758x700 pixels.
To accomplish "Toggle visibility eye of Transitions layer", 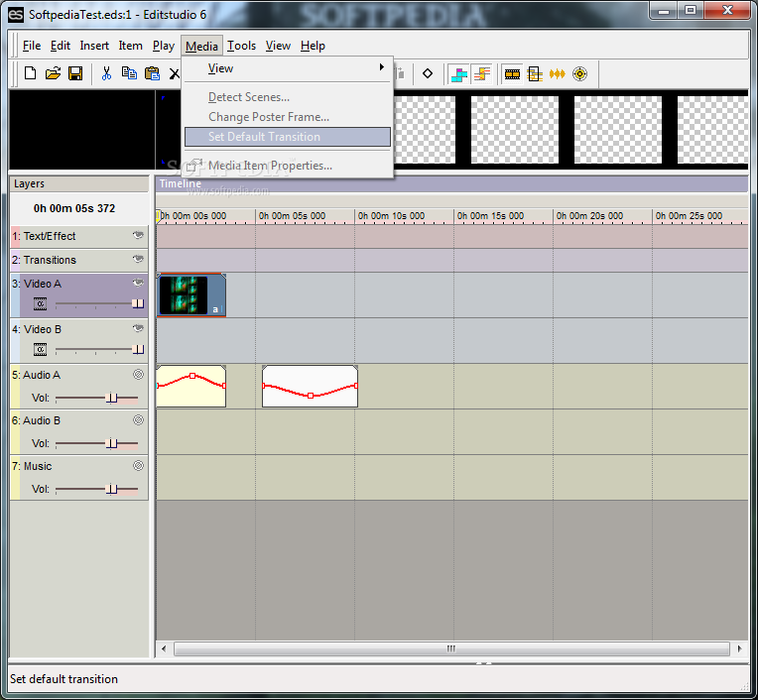I will (x=138, y=259).
